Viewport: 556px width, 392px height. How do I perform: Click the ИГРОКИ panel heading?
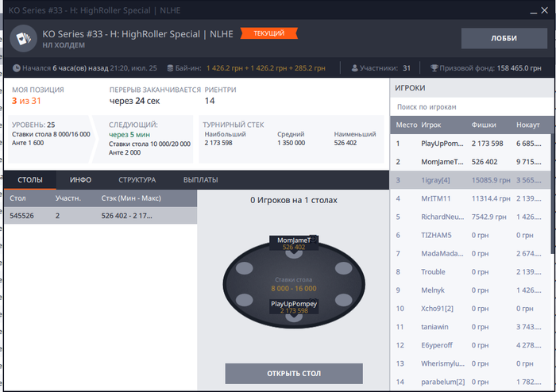click(410, 88)
